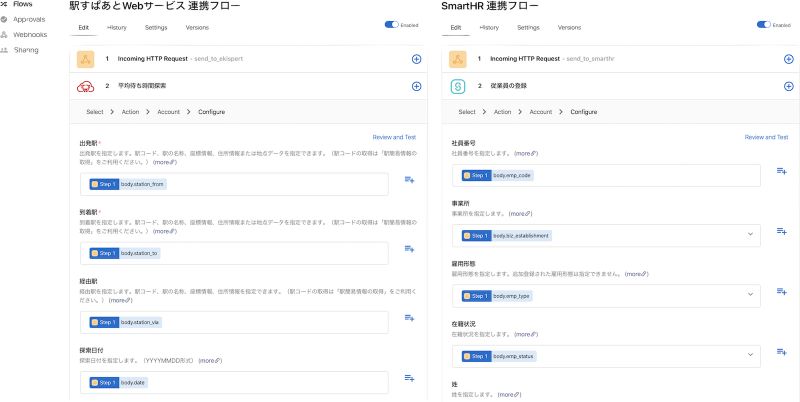Screen dimensions: 800x402
Task: Open History tab in SmartHR flow
Action: (x=489, y=28)
